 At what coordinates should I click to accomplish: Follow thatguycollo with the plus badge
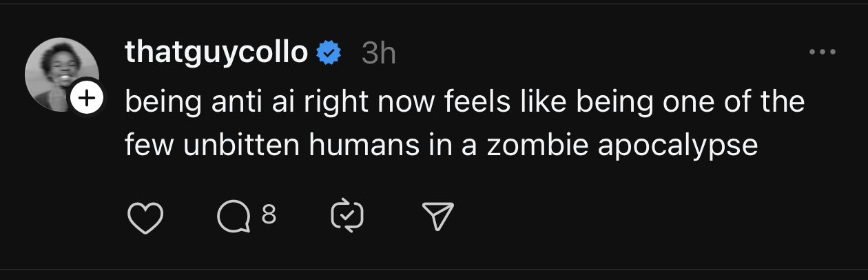[86, 101]
